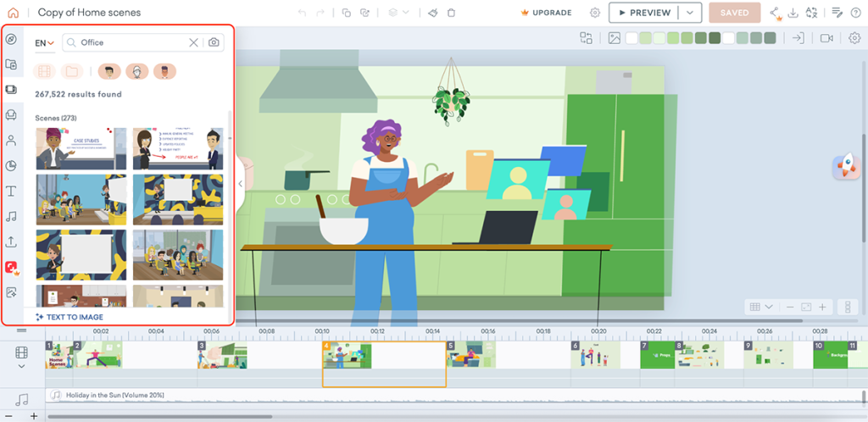The width and height of the screenshot is (868, 422).
Task: Open scene settings gear above canvas
Action: point(854,38)
